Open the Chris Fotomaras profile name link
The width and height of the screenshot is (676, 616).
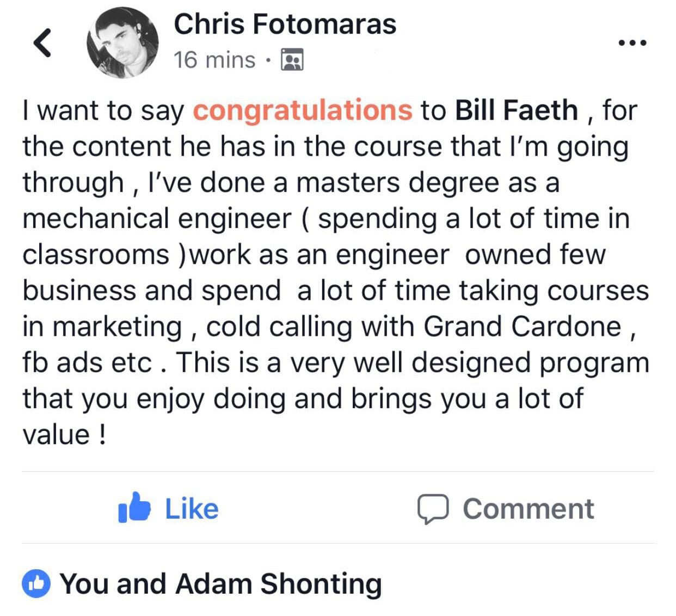click(x=285, y=24)
